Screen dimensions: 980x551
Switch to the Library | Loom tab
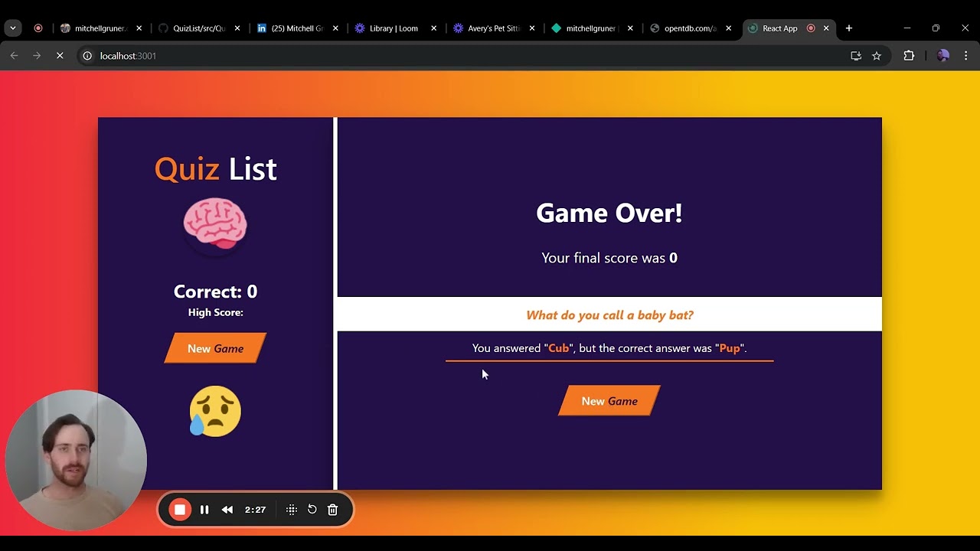coord(394,28)
